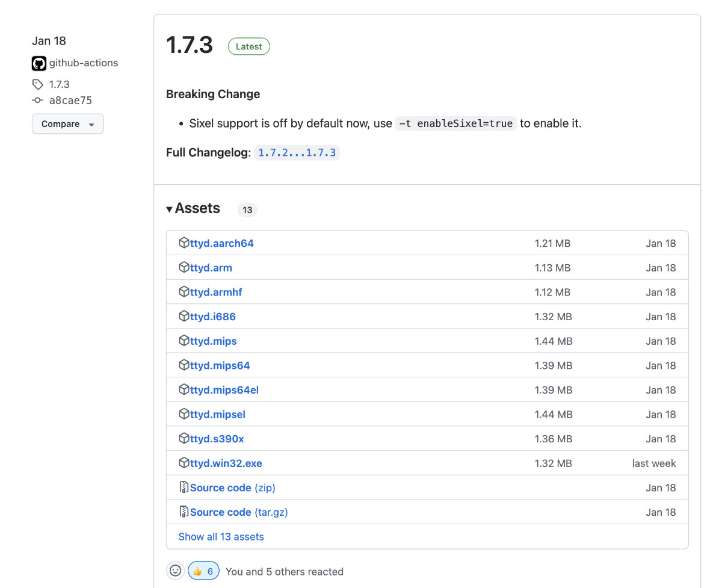Click the commit icon beside a8cae75

coord(38,101)
